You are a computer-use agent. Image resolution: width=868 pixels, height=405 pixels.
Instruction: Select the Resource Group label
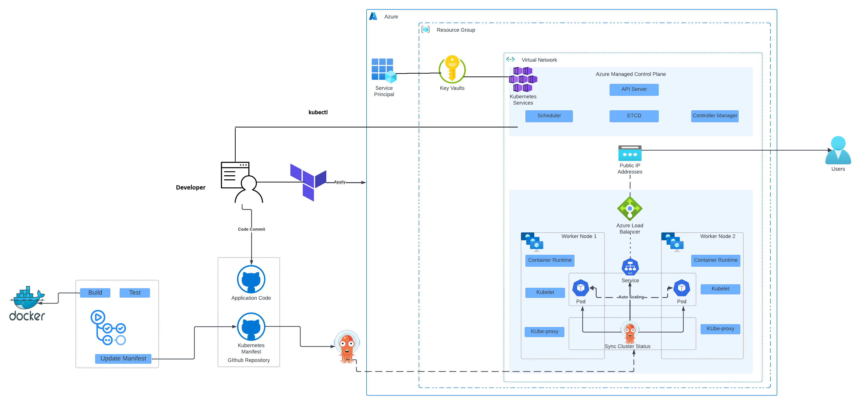point(455,30)
